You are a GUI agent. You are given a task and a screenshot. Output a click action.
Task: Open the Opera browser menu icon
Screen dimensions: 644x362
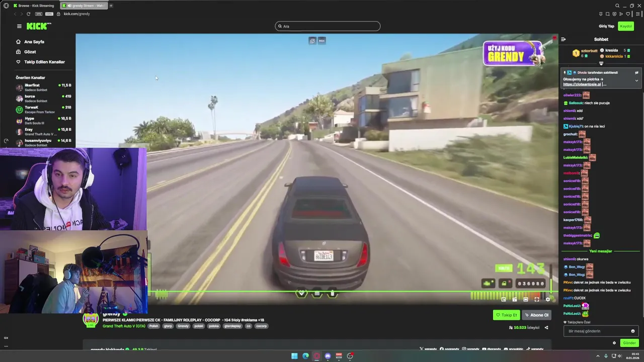tap(6, 6)
